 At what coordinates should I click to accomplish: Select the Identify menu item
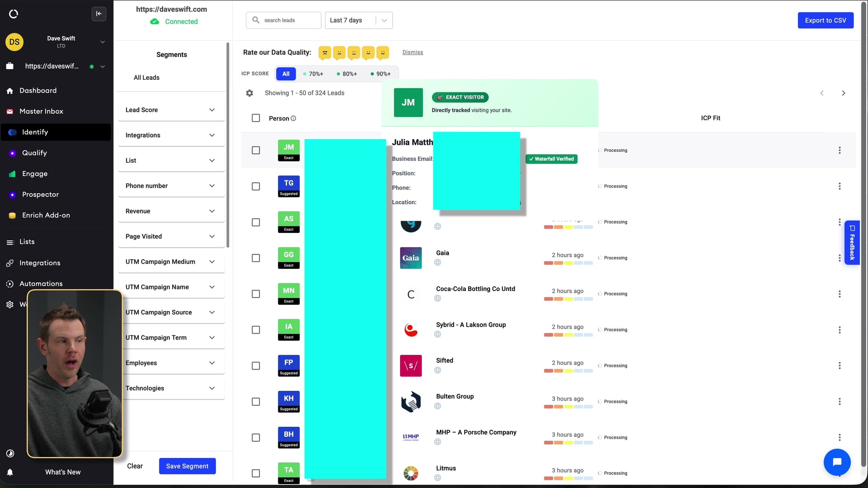(x=56, y=132)
